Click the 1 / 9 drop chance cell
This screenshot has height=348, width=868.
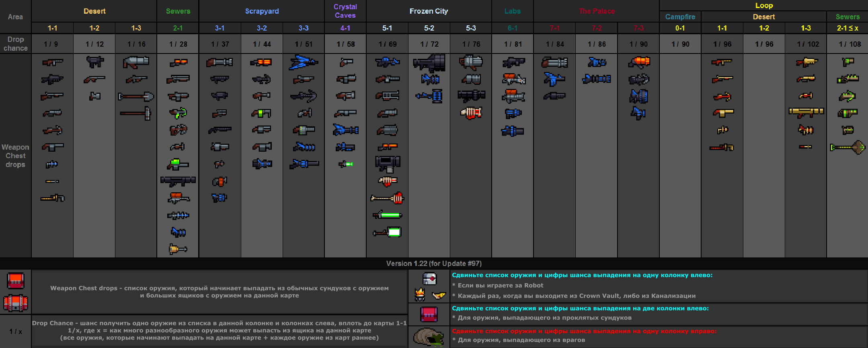(52, 44)
